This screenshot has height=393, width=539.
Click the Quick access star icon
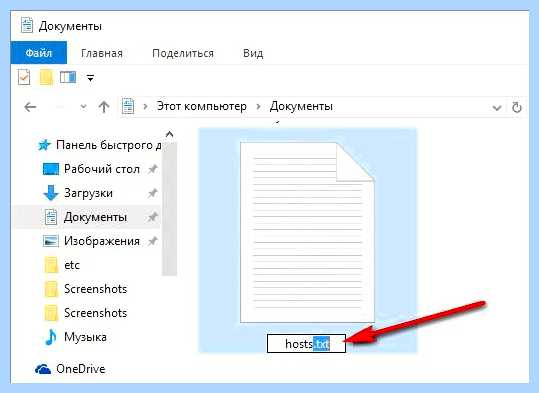pyautogui.click(x=44, y=145)
